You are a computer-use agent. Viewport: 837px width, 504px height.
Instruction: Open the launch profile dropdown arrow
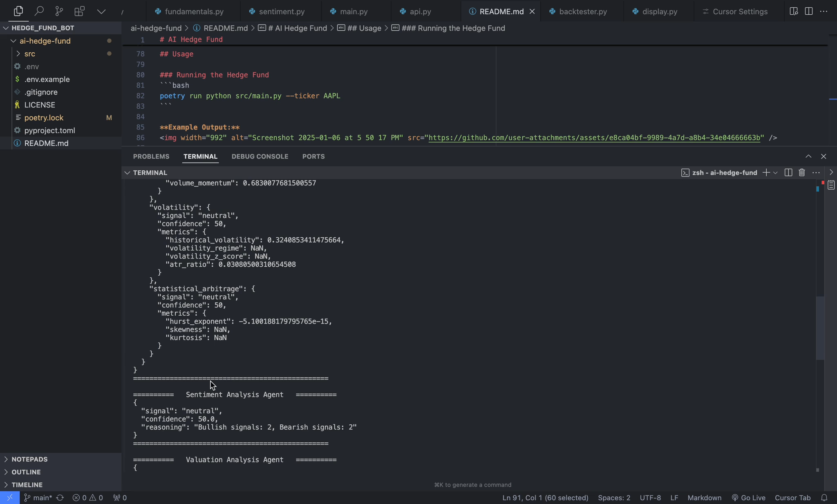775,173
